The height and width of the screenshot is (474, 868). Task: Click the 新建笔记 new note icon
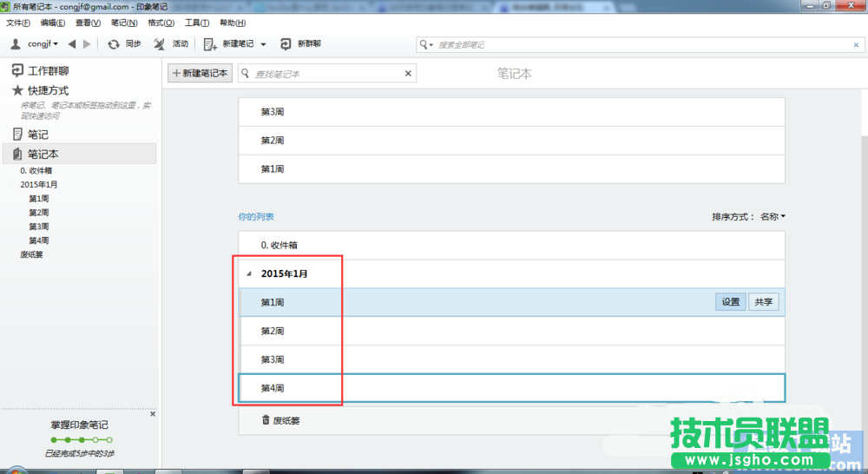(x=211, y=44)
